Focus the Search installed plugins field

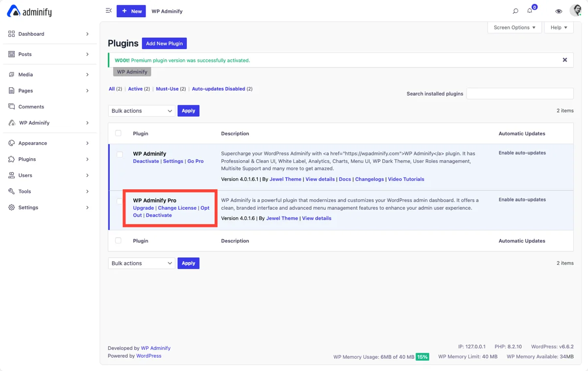point(519,94)
